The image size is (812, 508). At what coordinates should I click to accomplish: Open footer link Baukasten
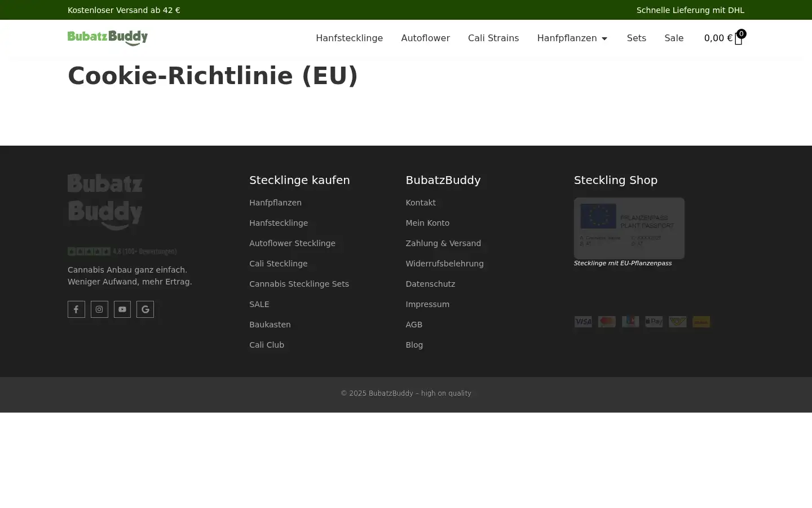(270, 325)
